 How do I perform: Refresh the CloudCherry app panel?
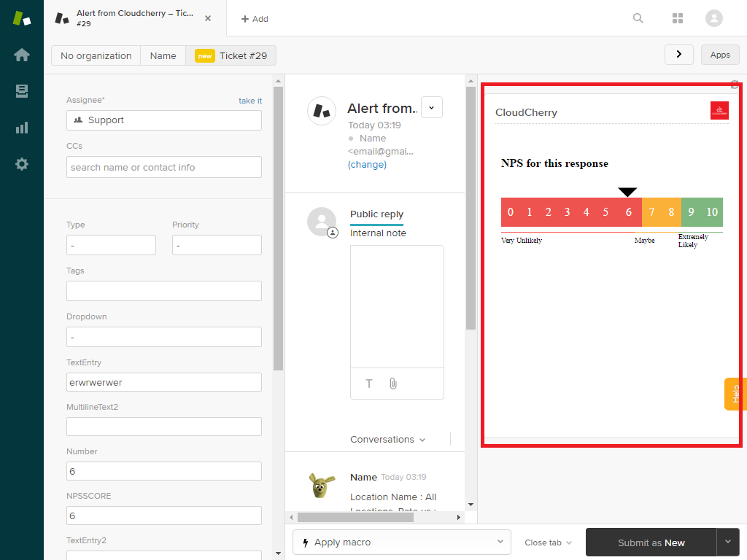pos(735,85)
